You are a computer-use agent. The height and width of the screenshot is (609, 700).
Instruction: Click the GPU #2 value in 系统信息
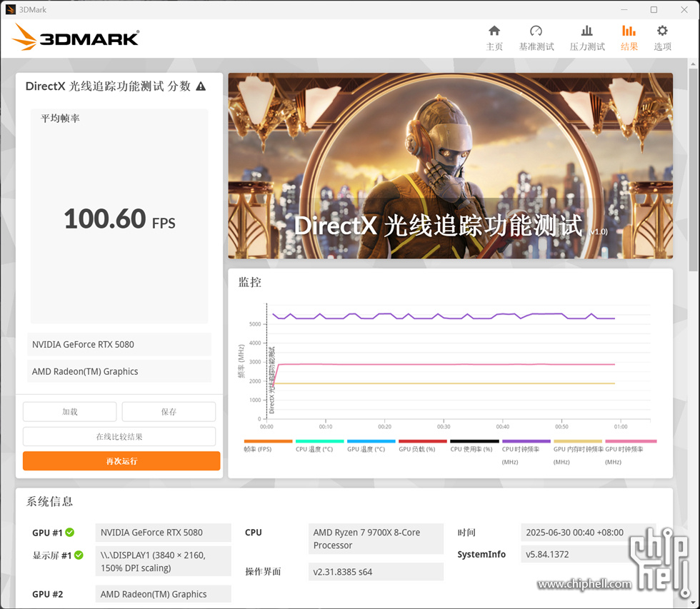[x=164, y=594]
